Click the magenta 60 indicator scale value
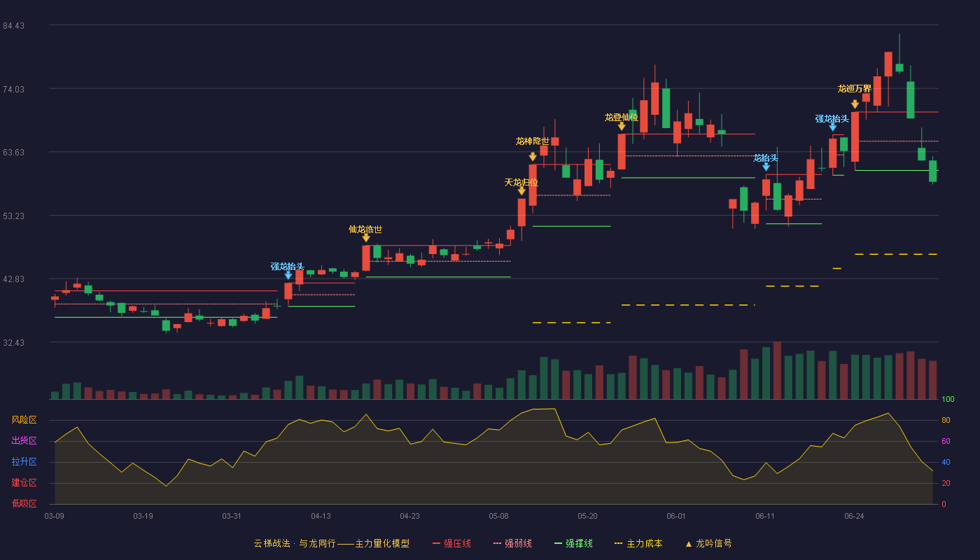The image size is (980, 560). point(946,442)
